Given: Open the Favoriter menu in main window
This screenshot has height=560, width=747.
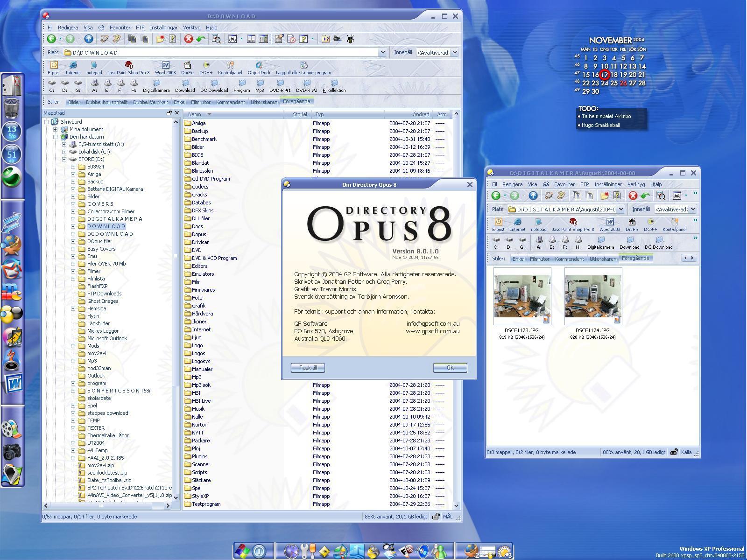Looking at the screenshot, I should [120, 28].
